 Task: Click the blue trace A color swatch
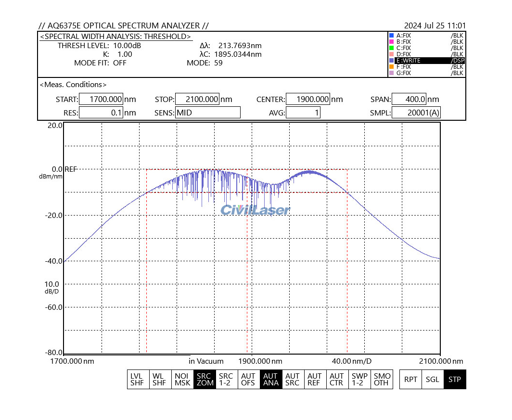tap(392, 36)
